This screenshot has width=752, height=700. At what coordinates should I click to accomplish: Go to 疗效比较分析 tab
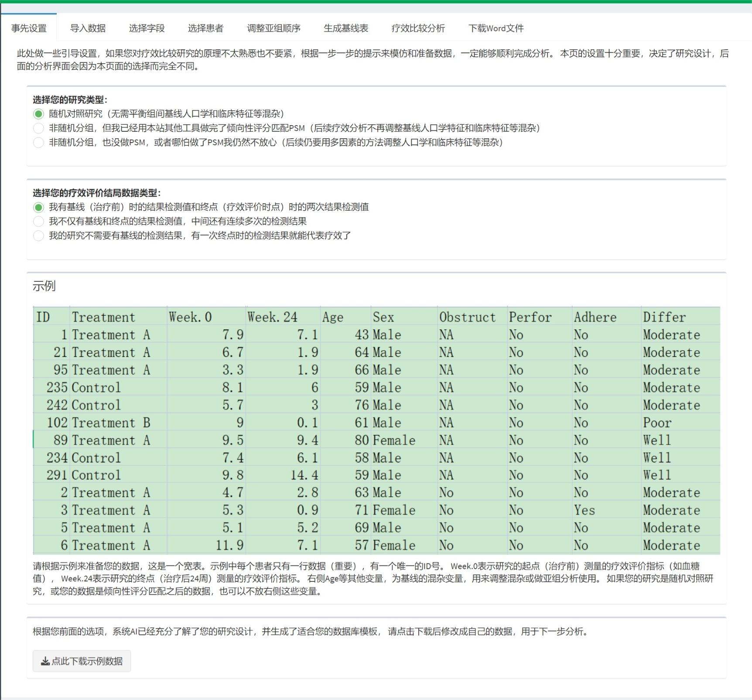418,28
